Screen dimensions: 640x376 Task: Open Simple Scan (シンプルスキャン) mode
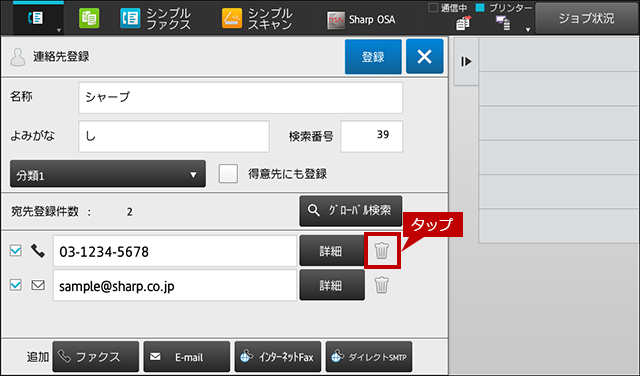257,19
